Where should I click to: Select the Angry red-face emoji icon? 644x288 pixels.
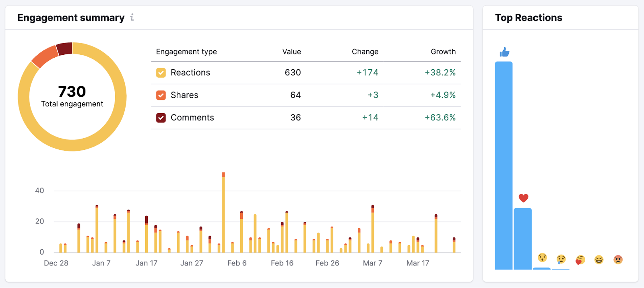pyautogui.click(x=618, y=260)
